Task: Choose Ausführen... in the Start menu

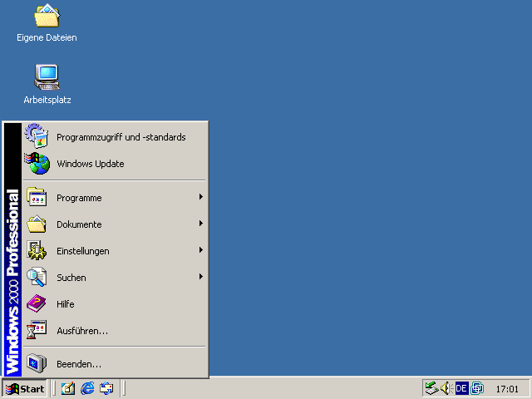Action: point(115,331)
